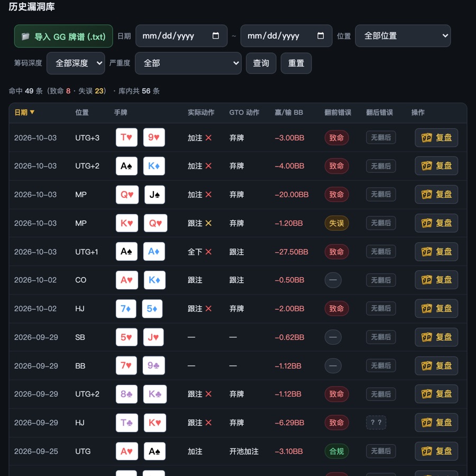The height and width of the screenshot is (476, 476).
Task: Click the 9♣ card icon
Action: [x=153, y=365]
